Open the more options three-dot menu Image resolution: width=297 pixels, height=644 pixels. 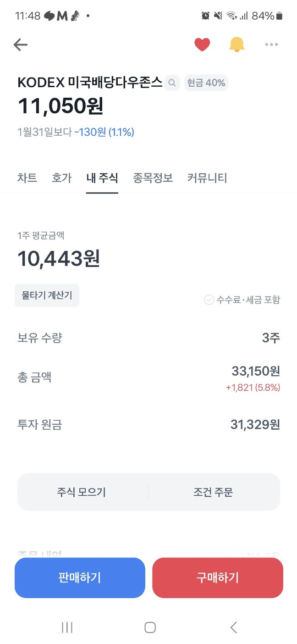pyautogui.click(x=271, y=44)
